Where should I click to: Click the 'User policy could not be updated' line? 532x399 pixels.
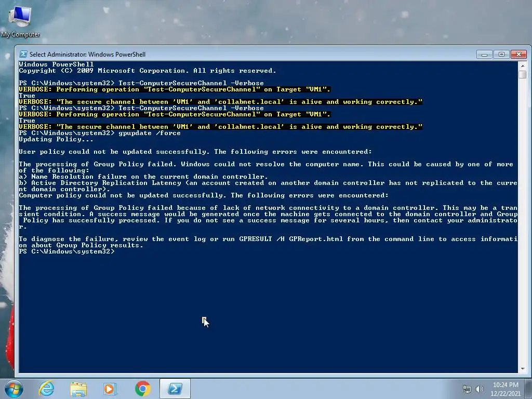pyautogui.click(x=195, y=152)
